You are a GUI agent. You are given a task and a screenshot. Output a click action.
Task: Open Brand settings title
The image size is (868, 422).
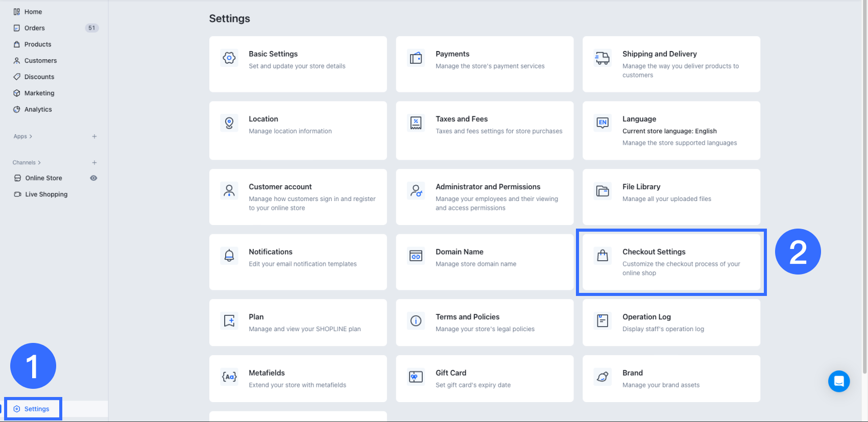coord(633,373)
